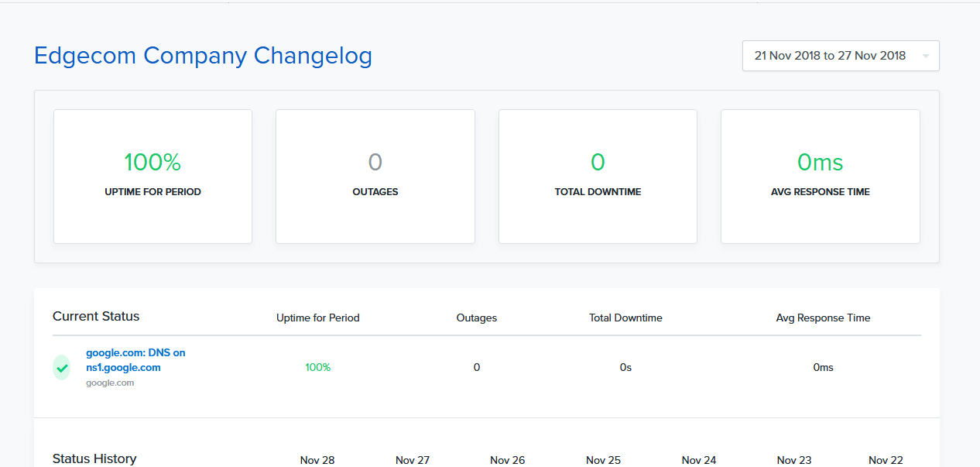Click the Avg Response Time column header
The image size is (980, 467).
tap(823, 318)
